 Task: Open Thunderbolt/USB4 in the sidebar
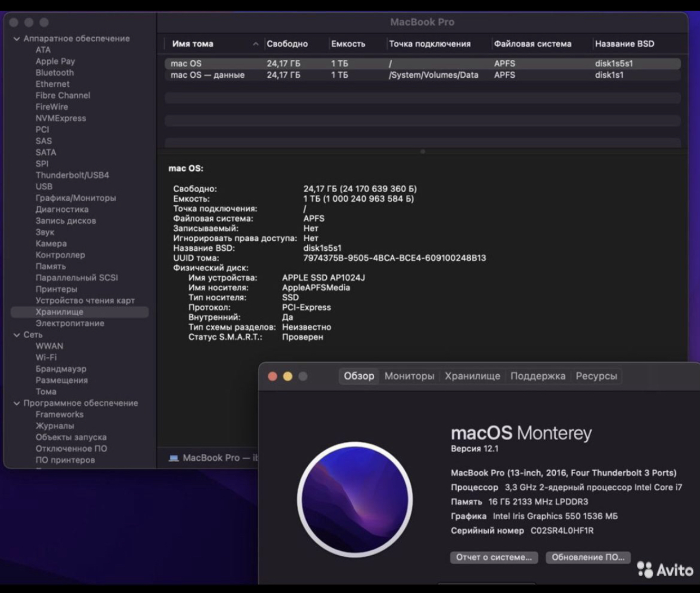pyautogui.click(x=72, y=175)
